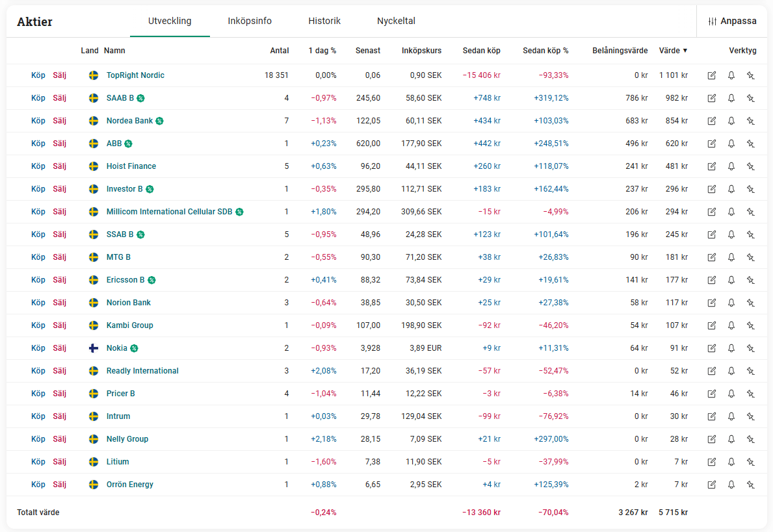Sort the table by Sedan köp %
The width and height of the screenshot is (773, 532).
pos(545,51)
